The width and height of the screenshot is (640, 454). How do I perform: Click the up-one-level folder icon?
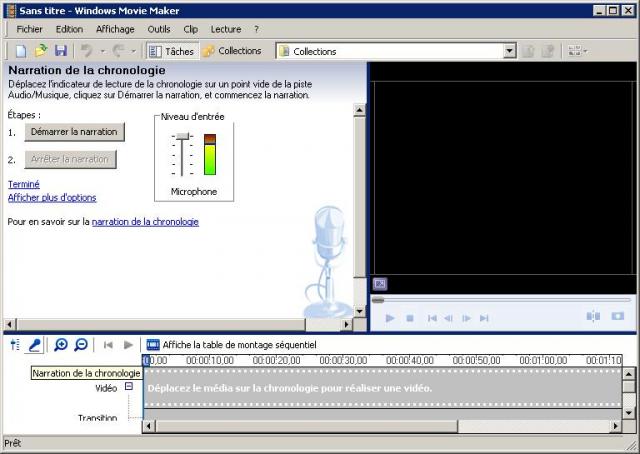tap(528, 51)
